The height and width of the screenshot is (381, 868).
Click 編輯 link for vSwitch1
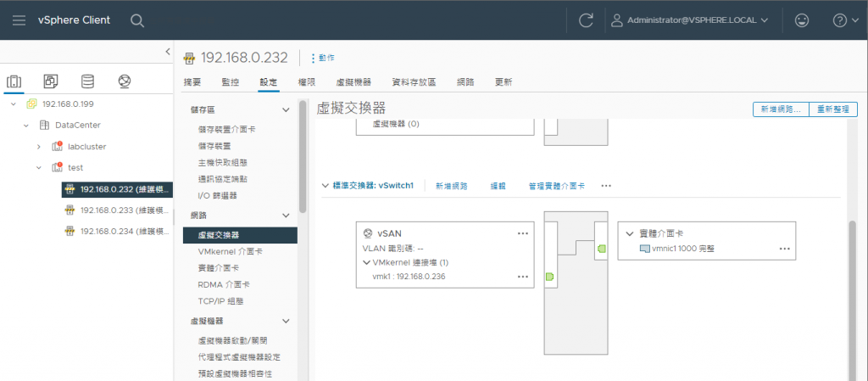(x=498, y=186)
